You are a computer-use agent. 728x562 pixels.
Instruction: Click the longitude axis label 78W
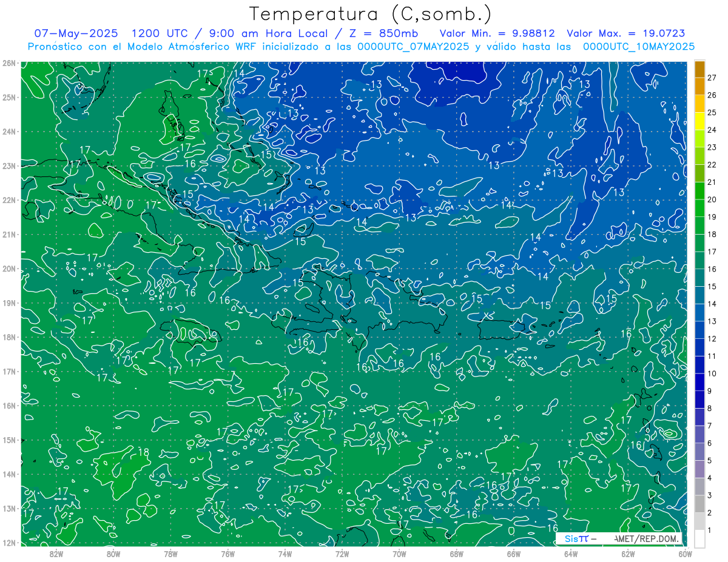click(170, 554)
